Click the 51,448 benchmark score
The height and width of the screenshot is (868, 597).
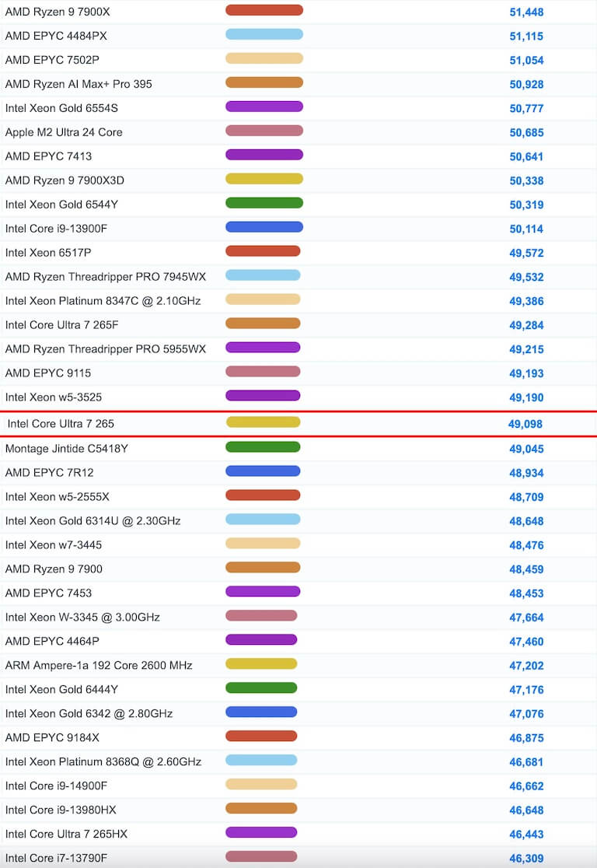tap(526, 12)
